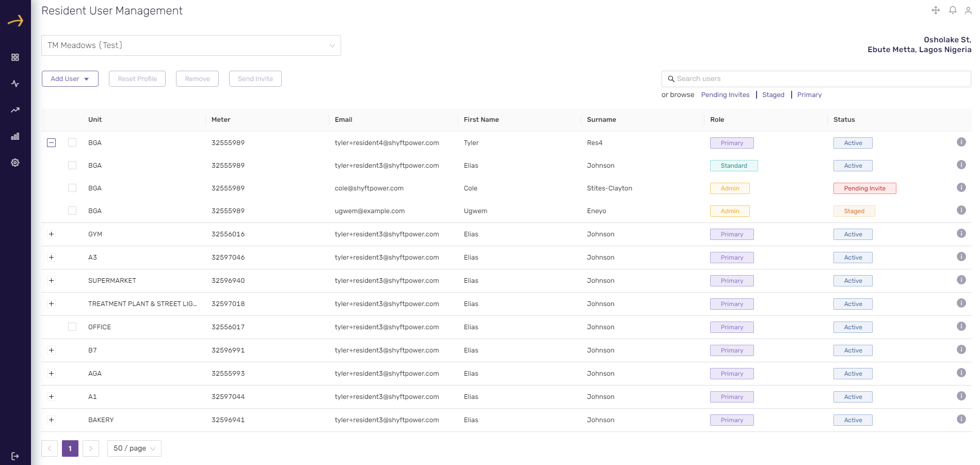Expand the AGA unit row
The image size is (980, 465).
51,374
